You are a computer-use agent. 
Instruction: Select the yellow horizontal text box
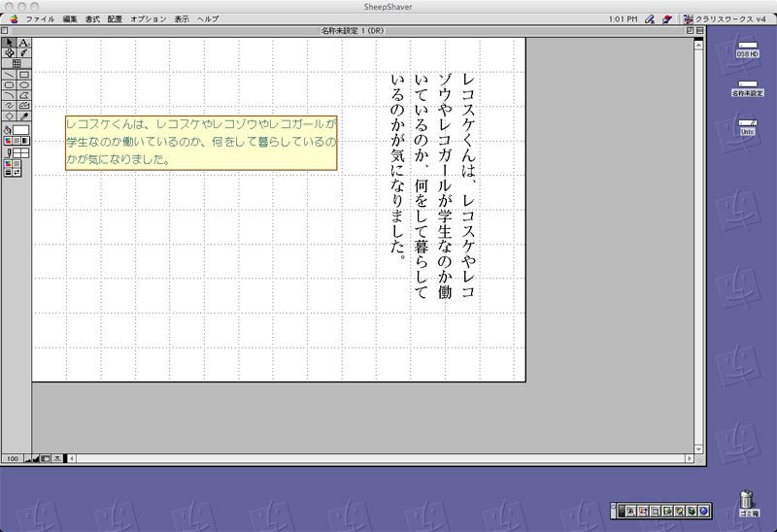pyautogui.click(x=201, y=143)
